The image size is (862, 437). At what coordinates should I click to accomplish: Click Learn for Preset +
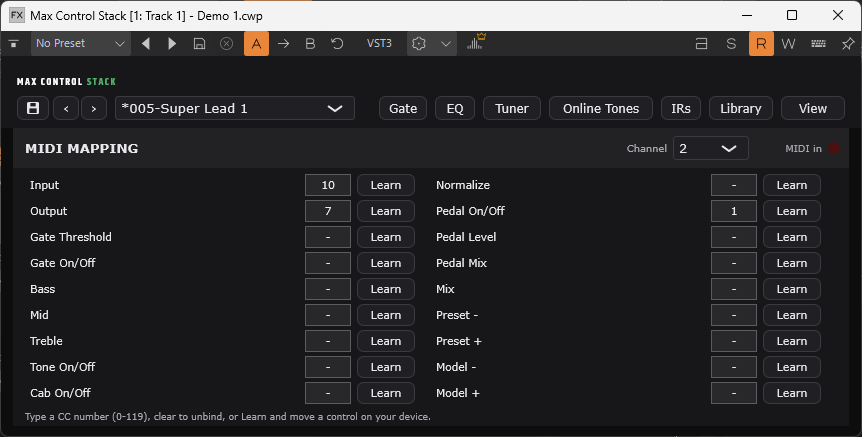792,341
